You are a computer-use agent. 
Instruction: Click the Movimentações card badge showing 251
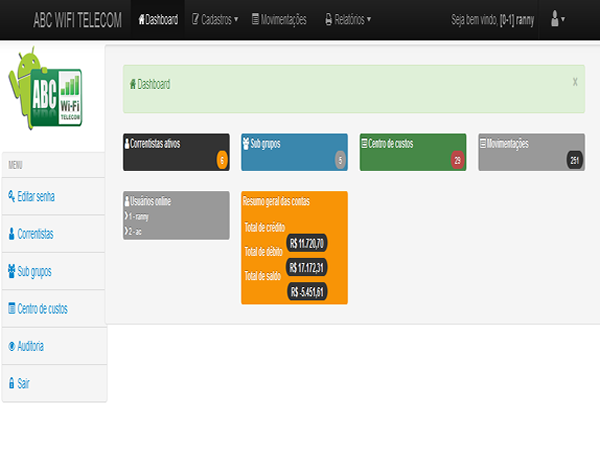[x=574, y=160]
